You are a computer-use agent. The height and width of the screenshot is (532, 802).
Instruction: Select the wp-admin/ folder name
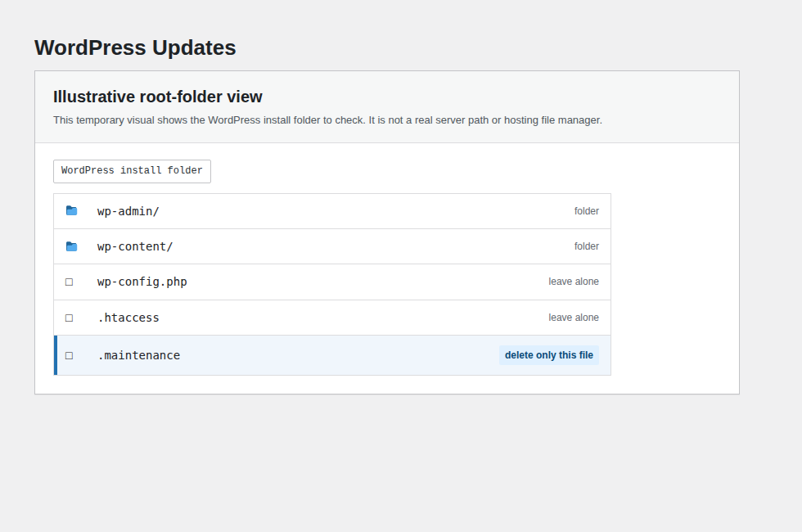128,211
